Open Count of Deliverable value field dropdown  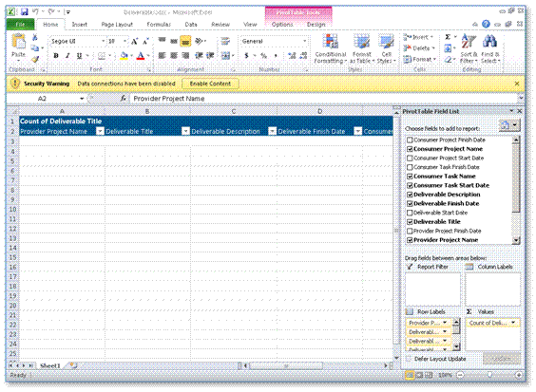coord(513,323)
